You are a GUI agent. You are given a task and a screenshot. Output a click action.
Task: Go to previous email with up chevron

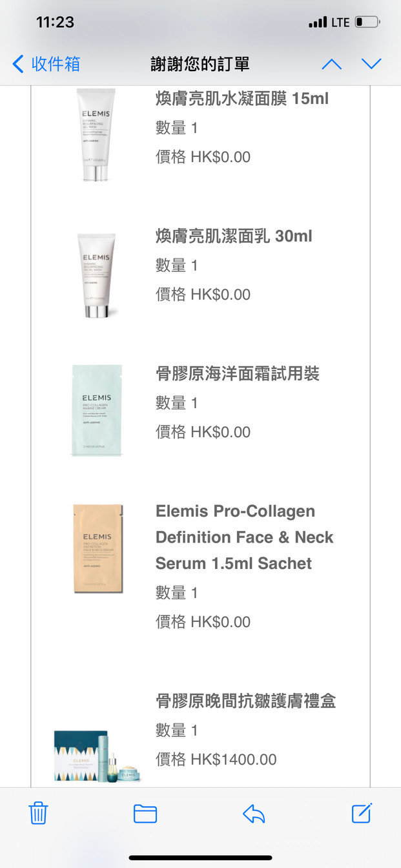(331, 64)
